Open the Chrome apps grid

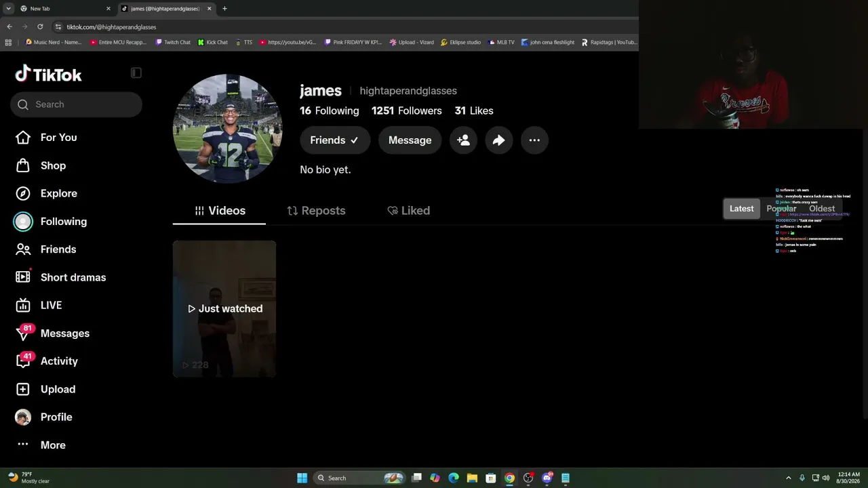click(8, 42)
